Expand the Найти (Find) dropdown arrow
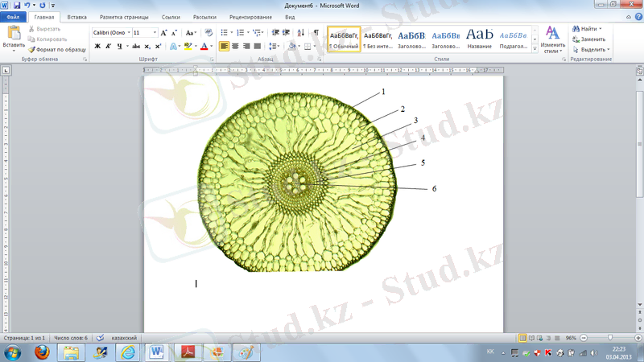This screenshot has width=644, height=362. [x=601, y=29]
